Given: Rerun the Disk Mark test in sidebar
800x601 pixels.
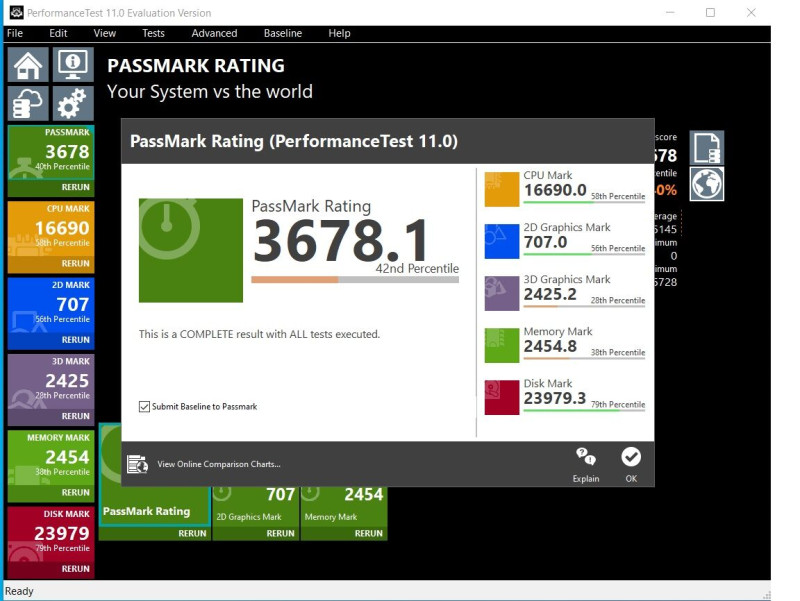Looking at the screenshot, I should 76,569.
